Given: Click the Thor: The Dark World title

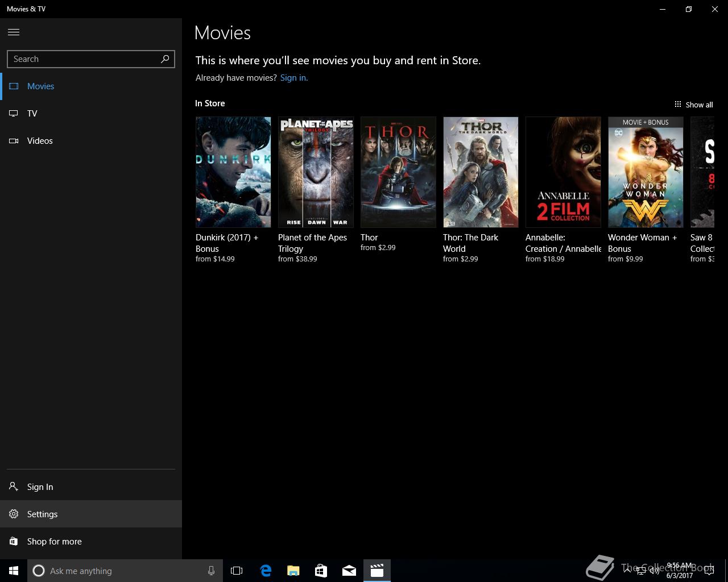Looking at the screenshot, I should click(x=470, y=243).
